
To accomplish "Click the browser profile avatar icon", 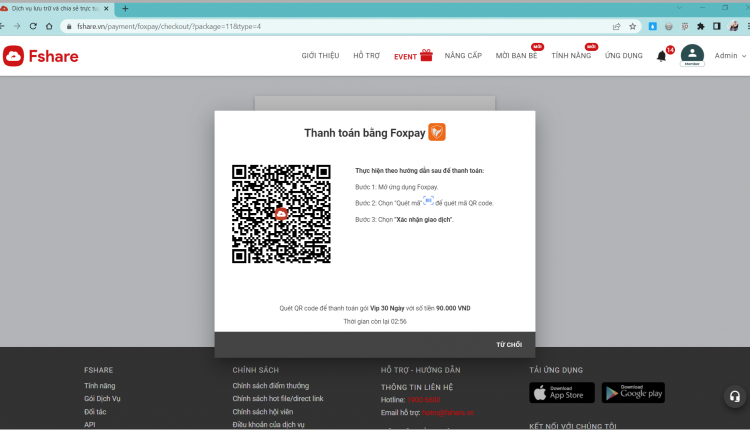I will (x=733, y=26).
